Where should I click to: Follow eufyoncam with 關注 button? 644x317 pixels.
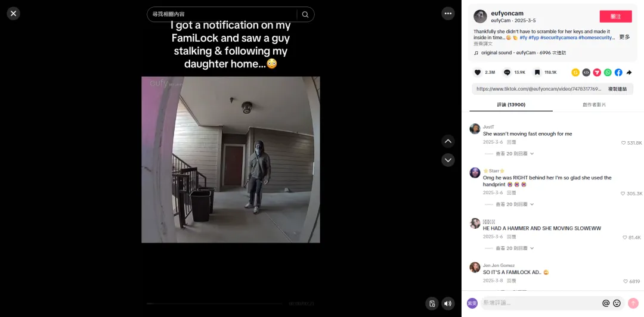pyautogui.click(x=615, y=17)
